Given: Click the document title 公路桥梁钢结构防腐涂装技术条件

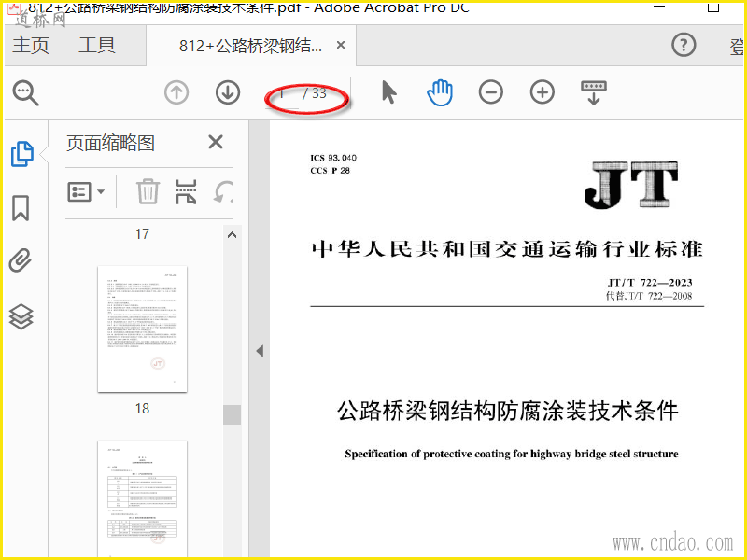Looking at the screenshot, I should pos(508,411).
